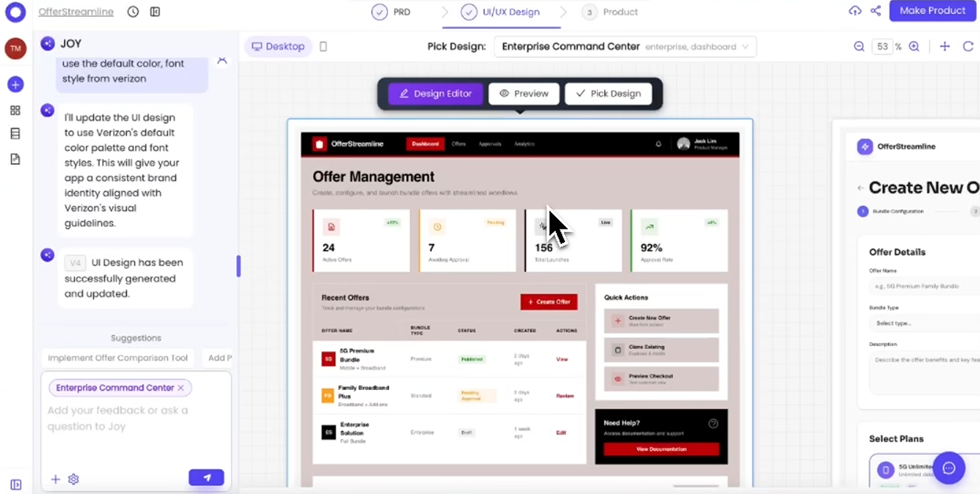Select the Implement Offer Comparison Tool suggestion
Viewport: 980px width, 494px height.
click(118, 358)
